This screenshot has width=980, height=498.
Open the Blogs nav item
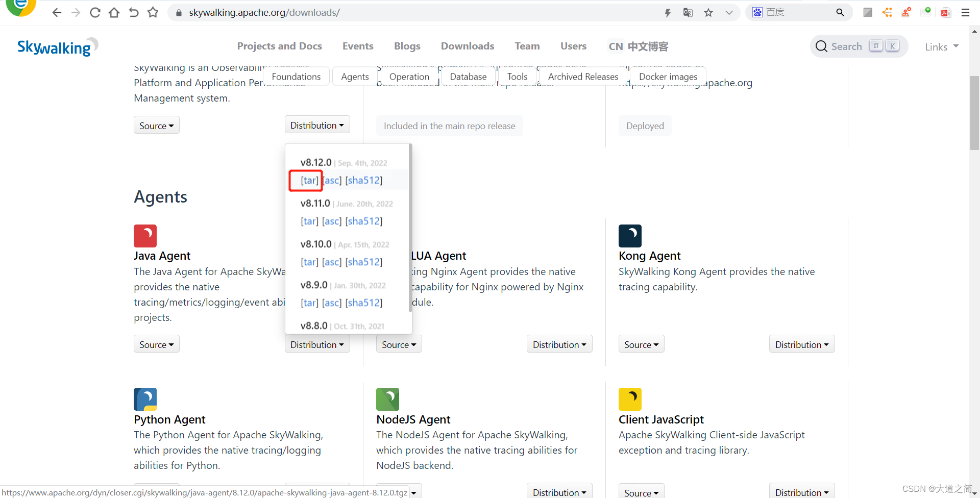tap(407, 46)
